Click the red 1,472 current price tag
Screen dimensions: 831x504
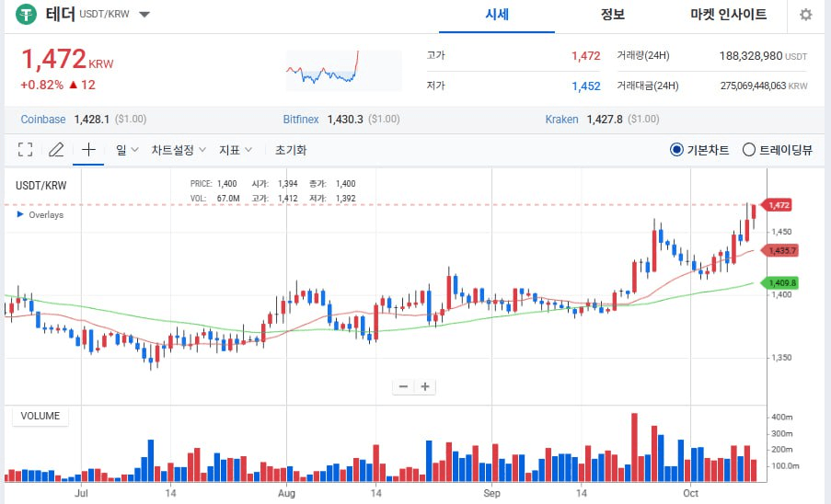point(776,205)
